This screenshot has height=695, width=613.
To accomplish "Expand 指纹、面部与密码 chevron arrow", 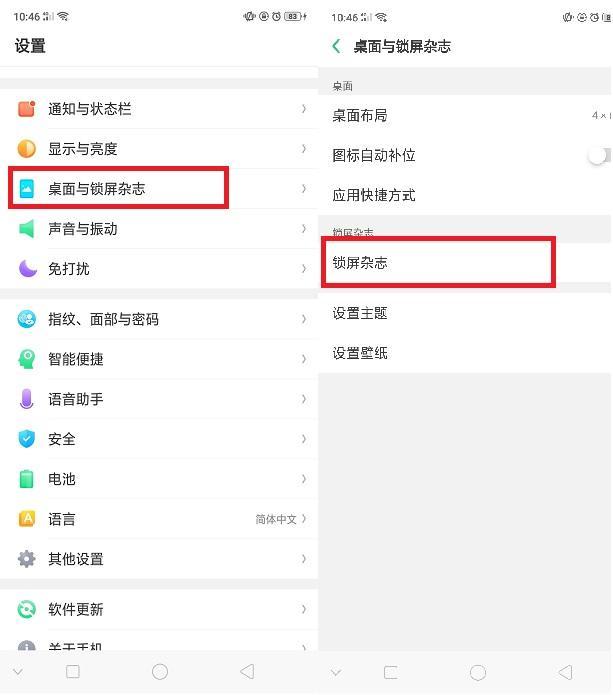I will 304,319.
